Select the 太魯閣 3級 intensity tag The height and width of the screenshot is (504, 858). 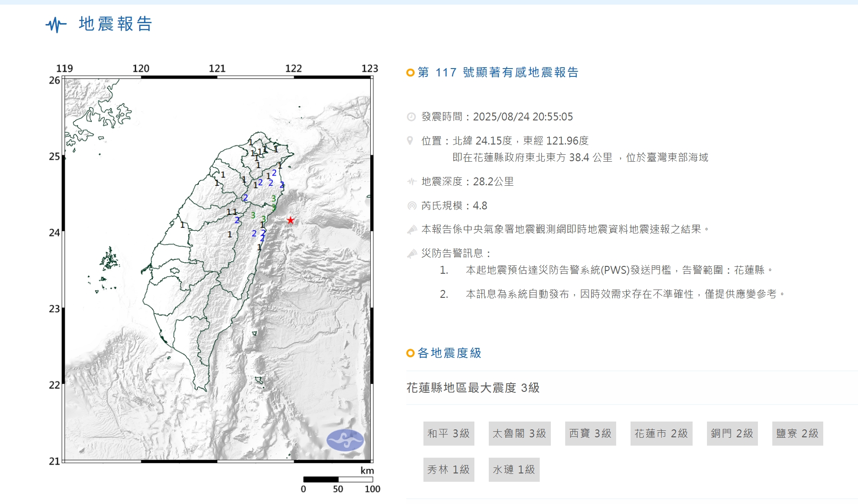pyautogui.click(x=519, y=434)
